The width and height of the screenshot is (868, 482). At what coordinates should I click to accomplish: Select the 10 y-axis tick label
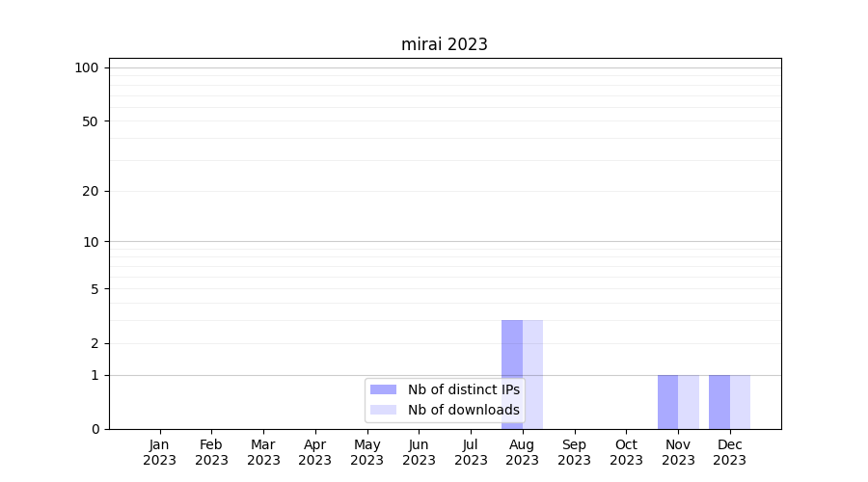[x=91, y=242]
